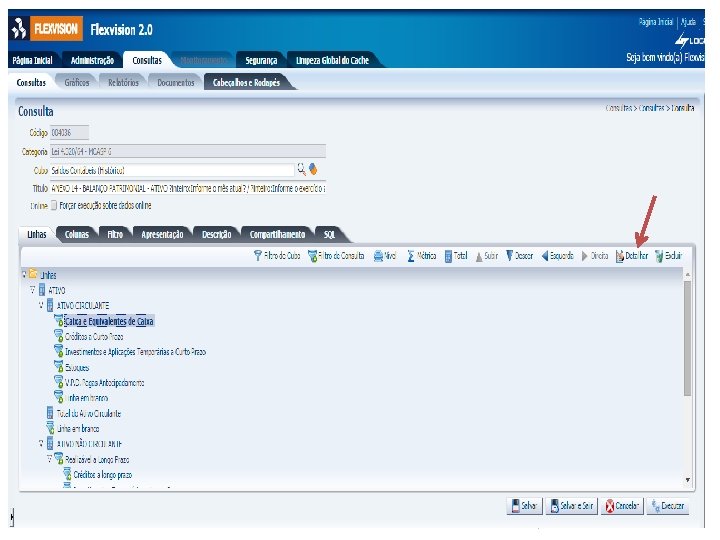Click the orange icon next to Cubo search
This screenshot has height=540, width=720.
(x=313, y=169)
